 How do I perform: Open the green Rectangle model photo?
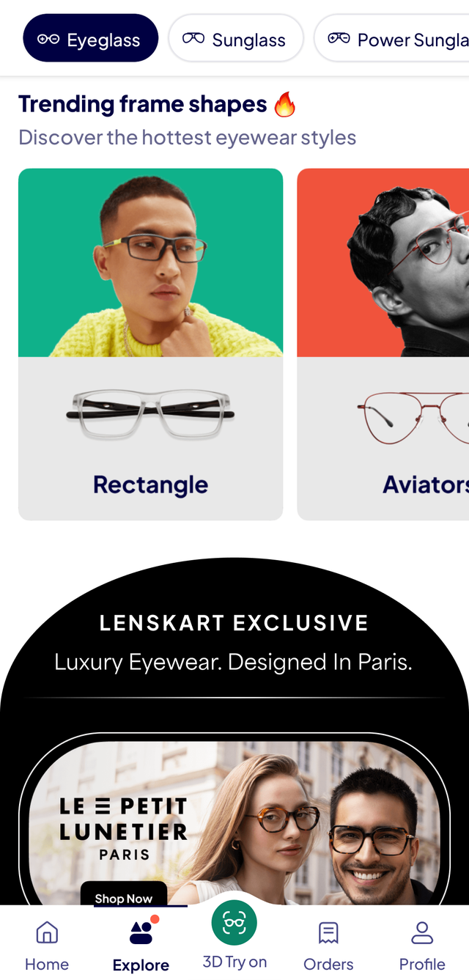click(x=150, y=262)
